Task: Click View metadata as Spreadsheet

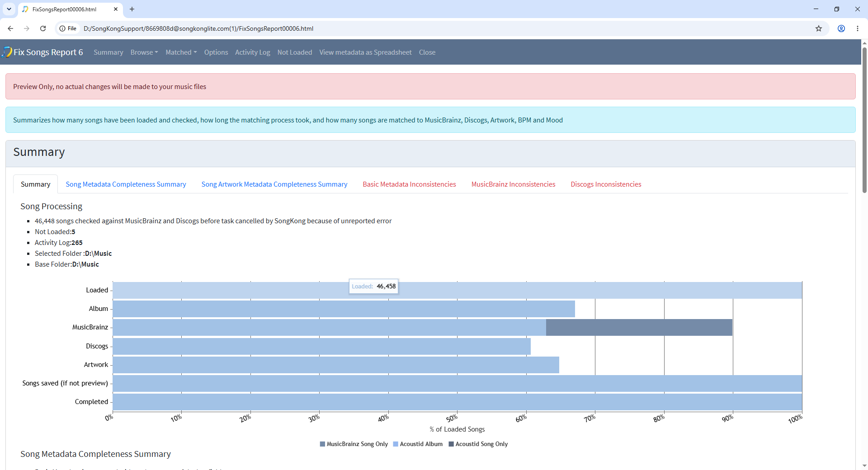Action: pyautogui.click(x=366, y=52)
